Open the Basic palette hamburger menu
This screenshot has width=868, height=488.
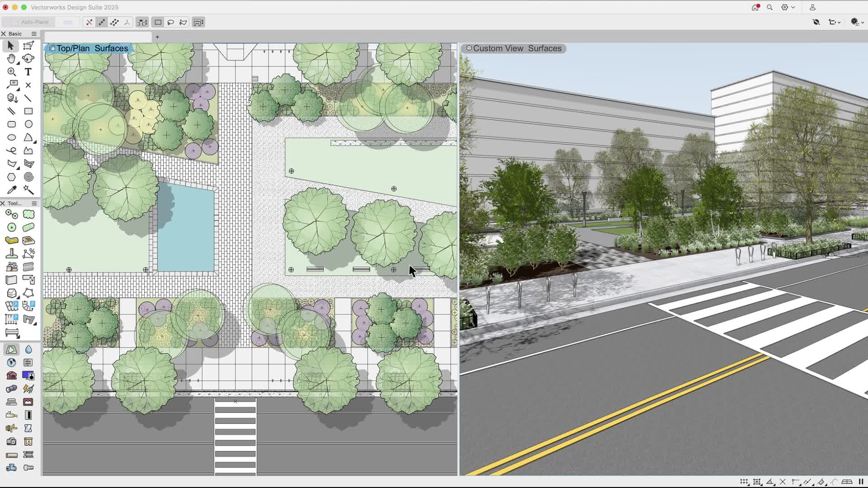pyautogui.click(x=34, y=34)
